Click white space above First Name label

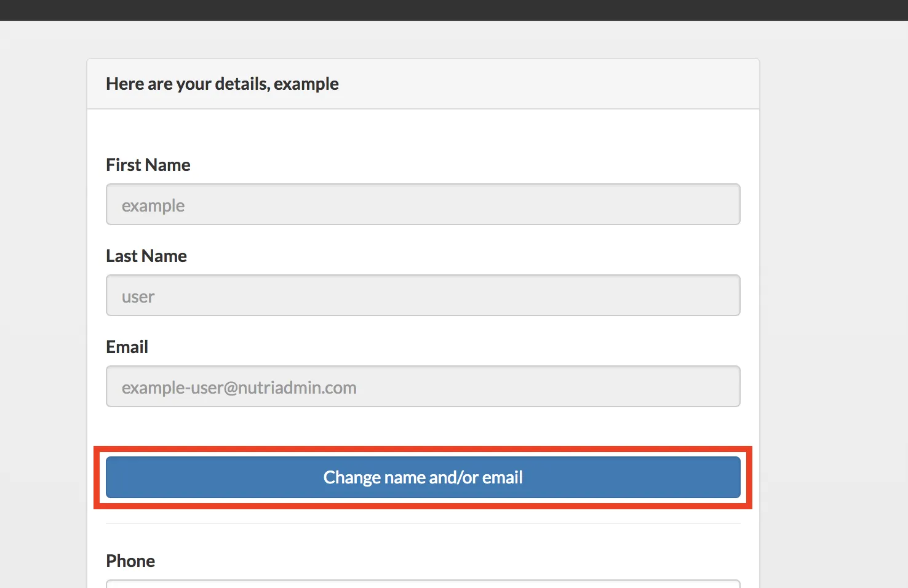[x=423, y=132]
